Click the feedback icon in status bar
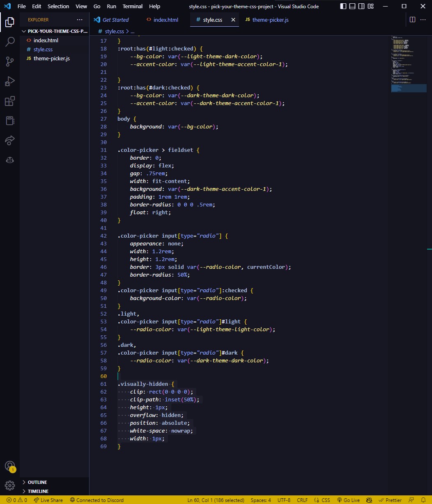The width and height of the screenshot is (432, 504). click(412, 500)
